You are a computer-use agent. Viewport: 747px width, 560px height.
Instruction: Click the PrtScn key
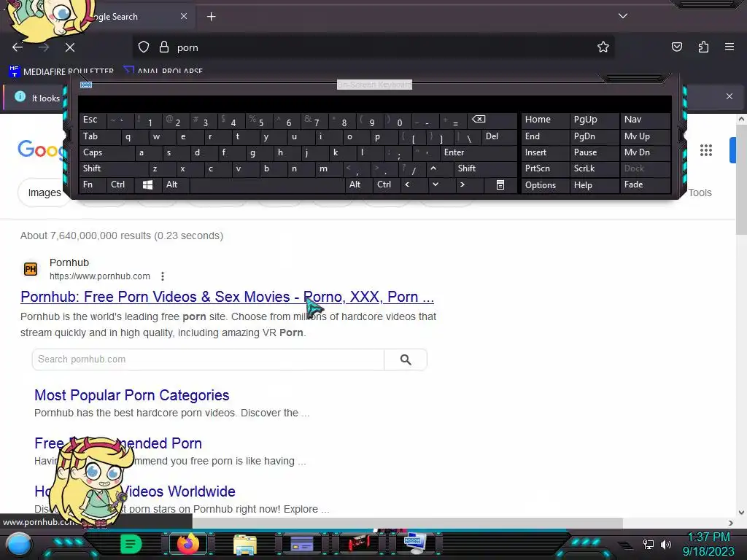click(x=545, y=168)
